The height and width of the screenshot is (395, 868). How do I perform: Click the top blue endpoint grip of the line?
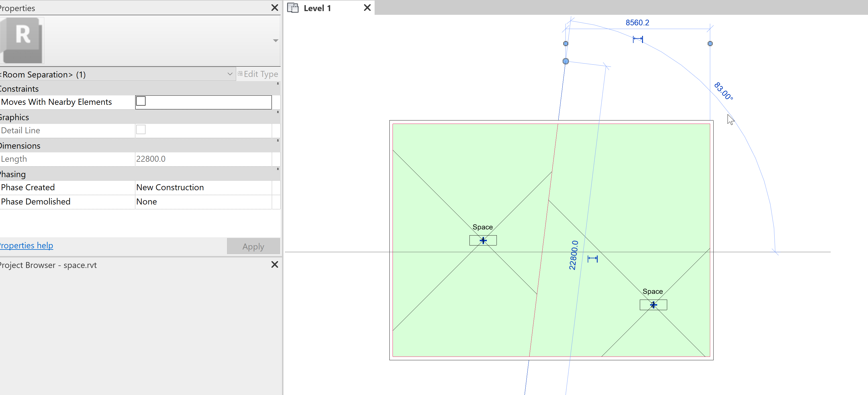(x=565, y=44)
